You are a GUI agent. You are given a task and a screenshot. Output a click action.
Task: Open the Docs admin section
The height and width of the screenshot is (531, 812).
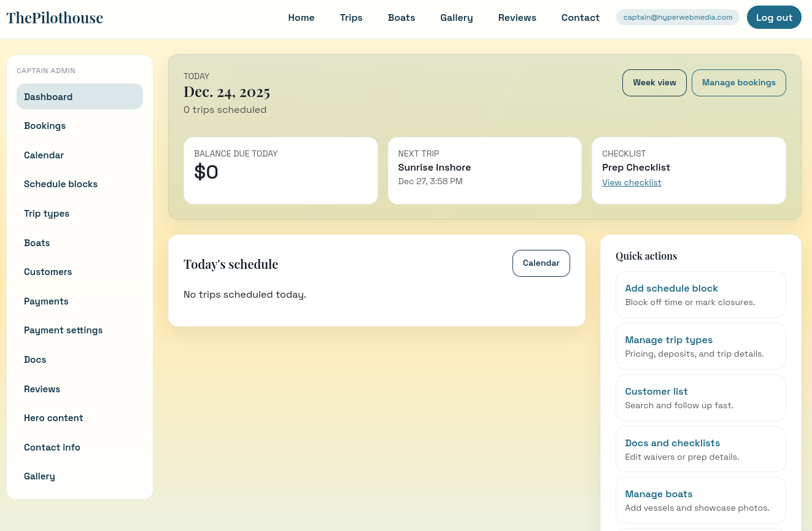click(x=35, y=359)
